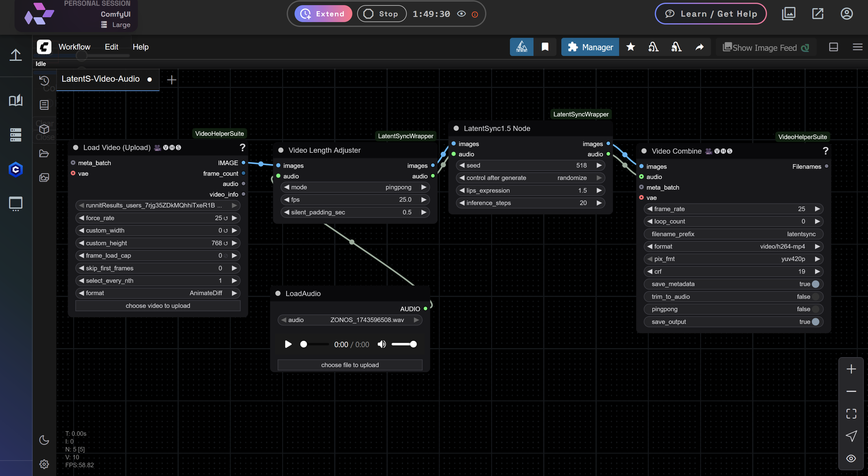Image resolution: width=868 pixels, height=476 pixels.
Task: Toggle link visibility eye icon bottom right
Action: pos(851,458)
